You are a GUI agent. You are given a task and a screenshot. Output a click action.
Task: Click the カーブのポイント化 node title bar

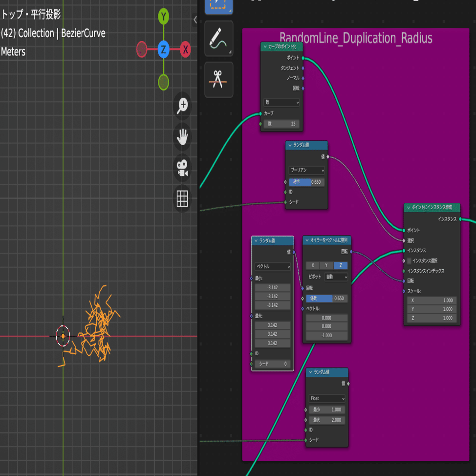[x=281, y=47]
